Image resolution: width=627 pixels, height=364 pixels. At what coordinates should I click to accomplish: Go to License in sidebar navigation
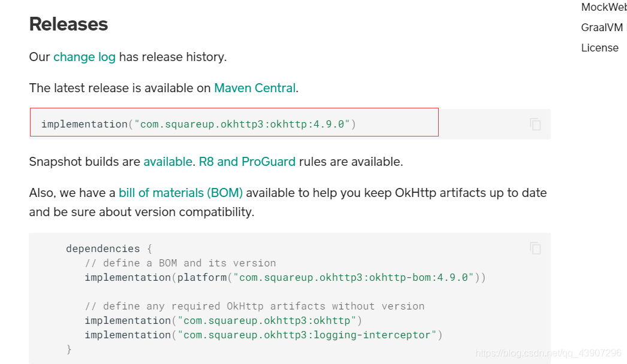(600, 48)
